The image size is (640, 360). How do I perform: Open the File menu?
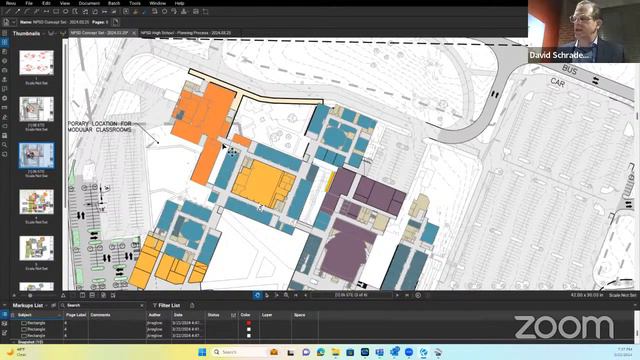29,3
